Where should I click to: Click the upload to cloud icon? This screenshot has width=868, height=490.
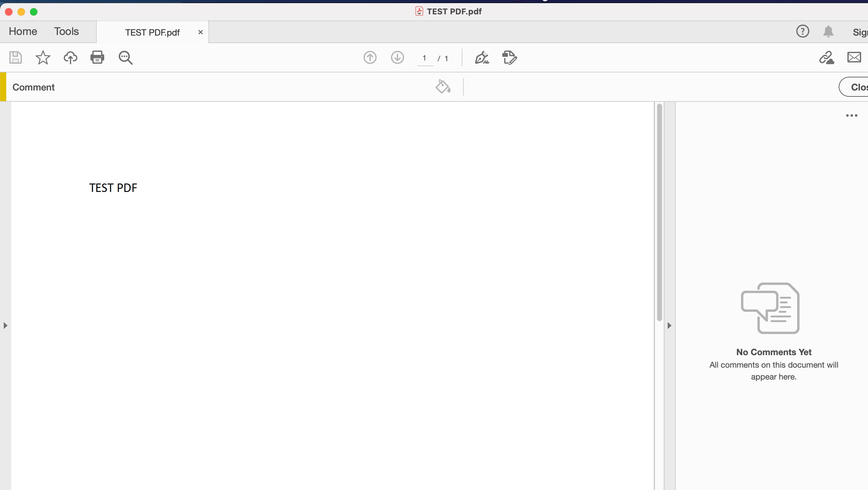coord(70,58)
